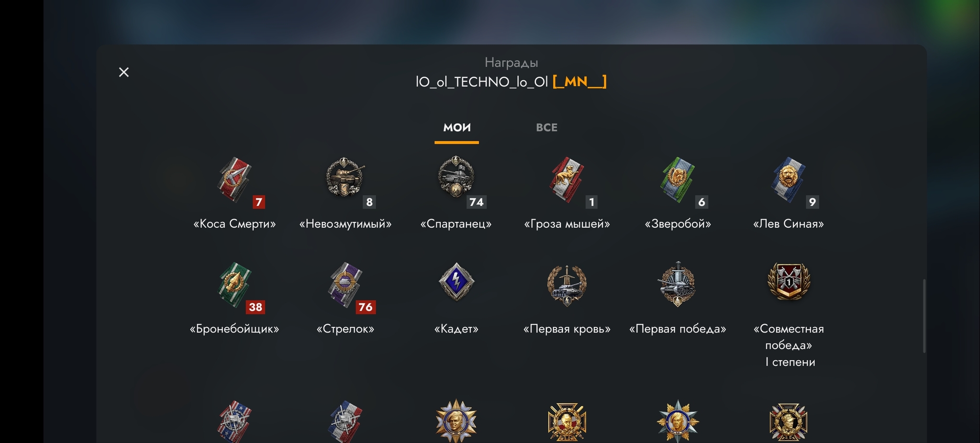Viewport: 980px width, 443px height.
Task: Open the «Зверобой» award
Action: click(678, 180)
